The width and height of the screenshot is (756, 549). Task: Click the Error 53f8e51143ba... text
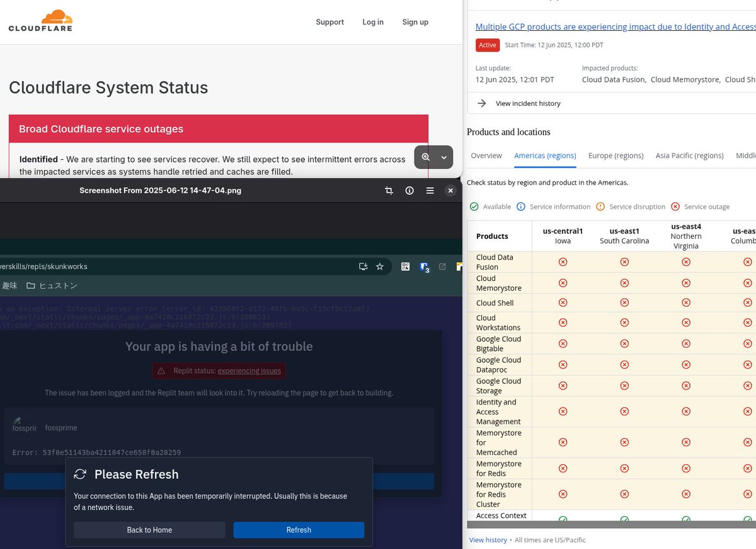point(96,453)
